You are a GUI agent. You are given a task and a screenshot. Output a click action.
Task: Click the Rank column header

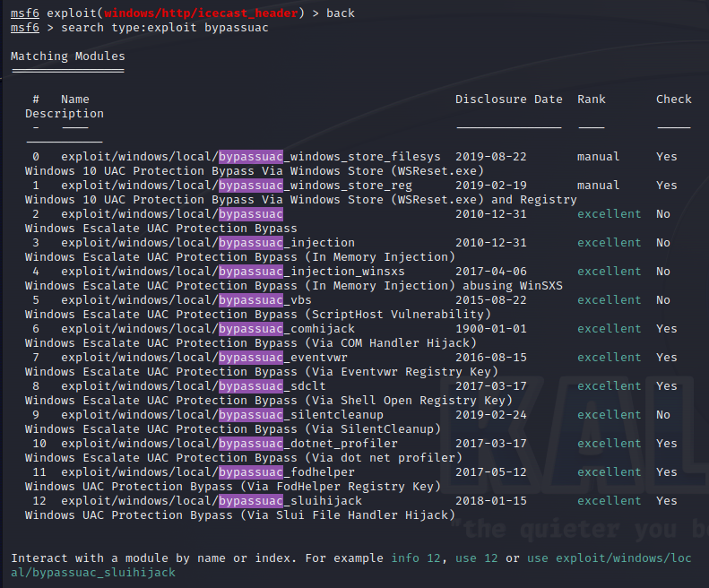click(x=592, y=99)
